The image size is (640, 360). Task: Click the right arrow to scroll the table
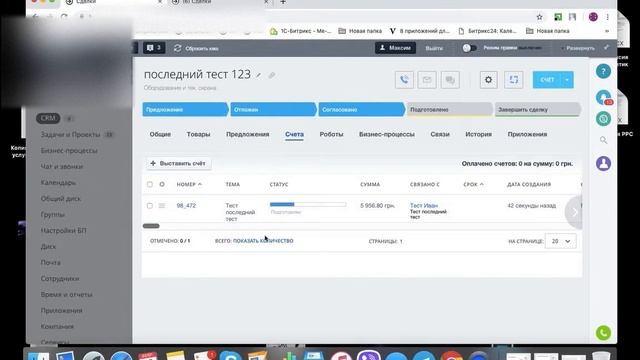(x=574, y=212)
